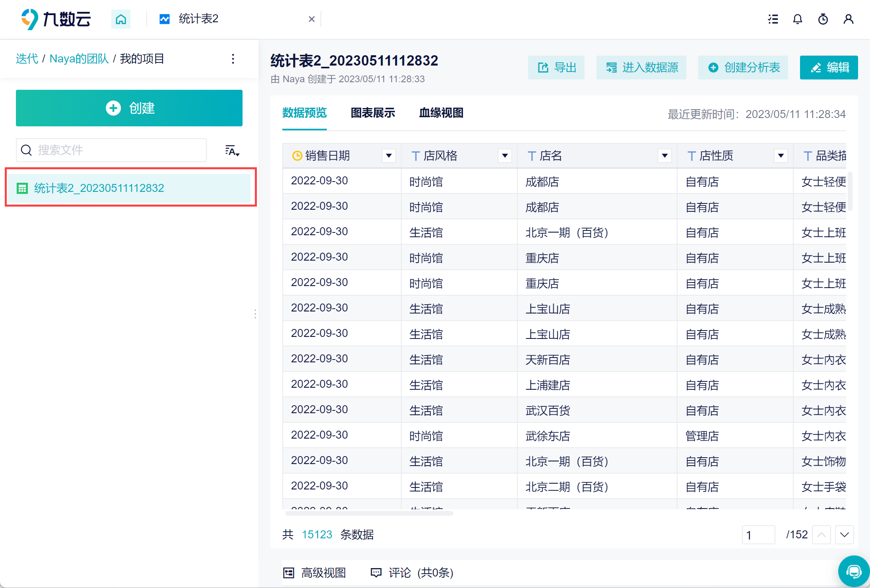Image resolution: width=870 pixels, height=588 pixels.
Task: Click the vertical table scrollbar
Action: (850, 191)
